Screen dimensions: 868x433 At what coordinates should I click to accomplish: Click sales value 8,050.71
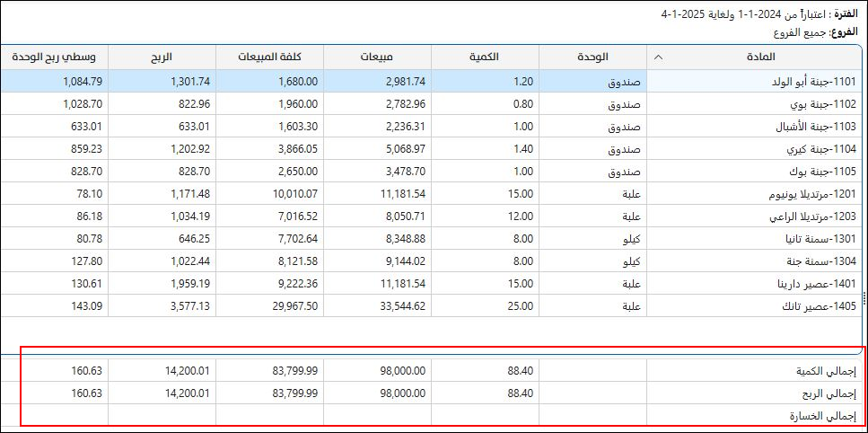click(407, 216)
